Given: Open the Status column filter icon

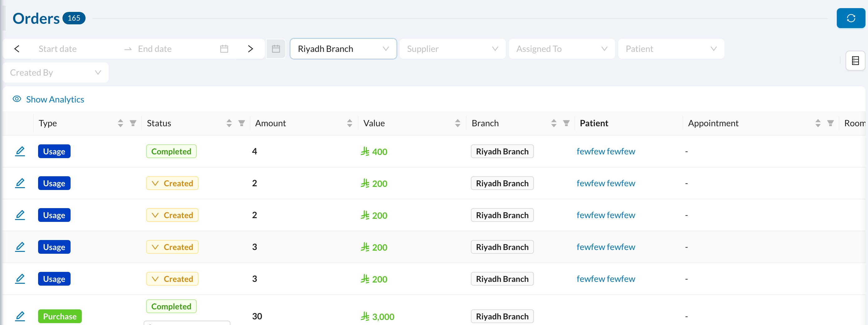Looking at the screenshot, I should tap(242, 123).
